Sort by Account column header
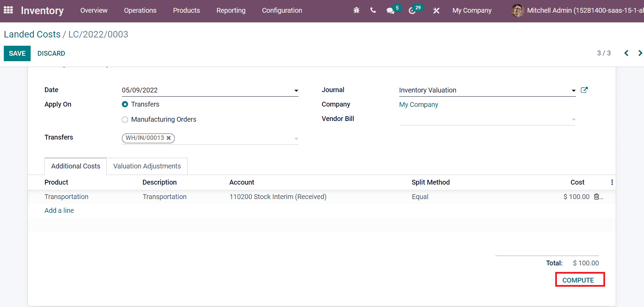 click(242, 182)
